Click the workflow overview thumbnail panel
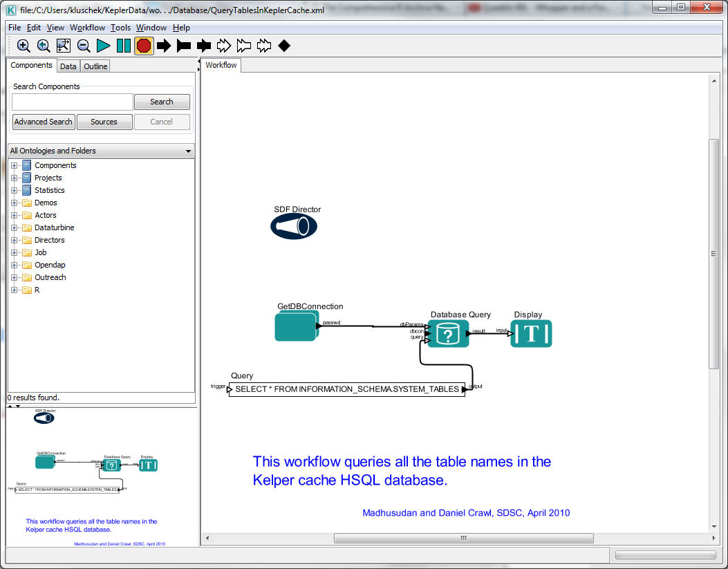 point(101,477)
